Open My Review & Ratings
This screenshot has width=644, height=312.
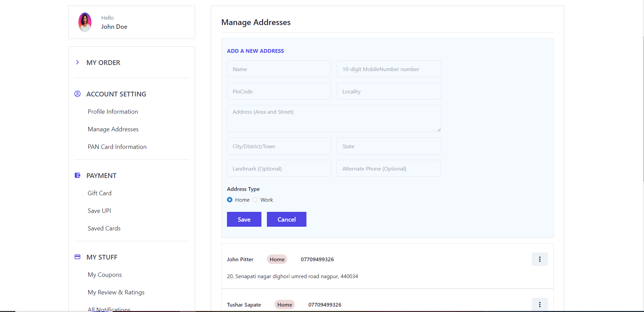(116, 292)
